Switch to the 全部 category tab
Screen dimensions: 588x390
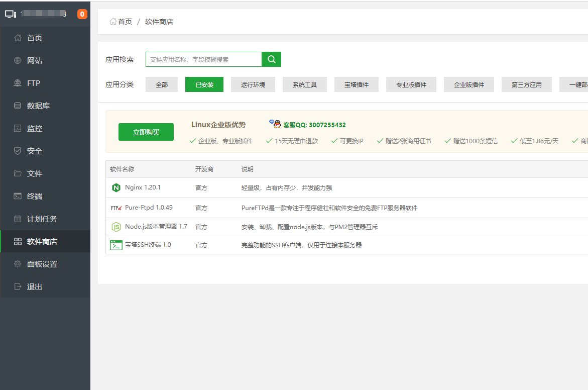coord(161,84)
